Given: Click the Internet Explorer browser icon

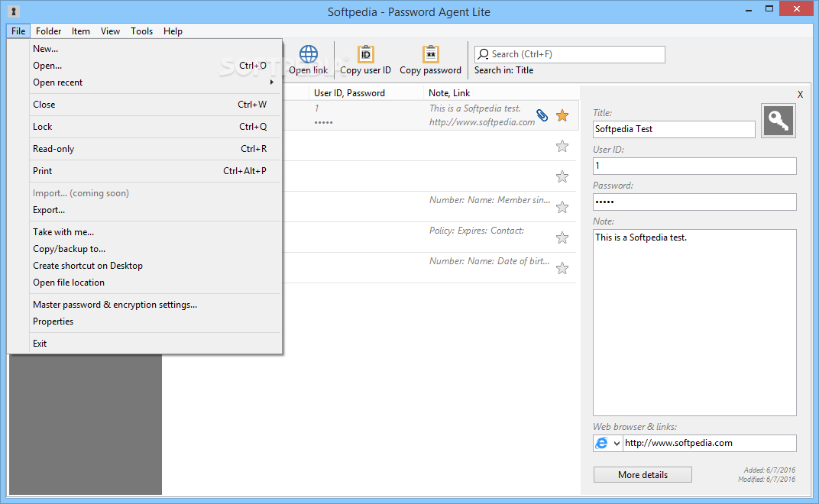Looking at the screenshot, I should [x=602, y=443].
